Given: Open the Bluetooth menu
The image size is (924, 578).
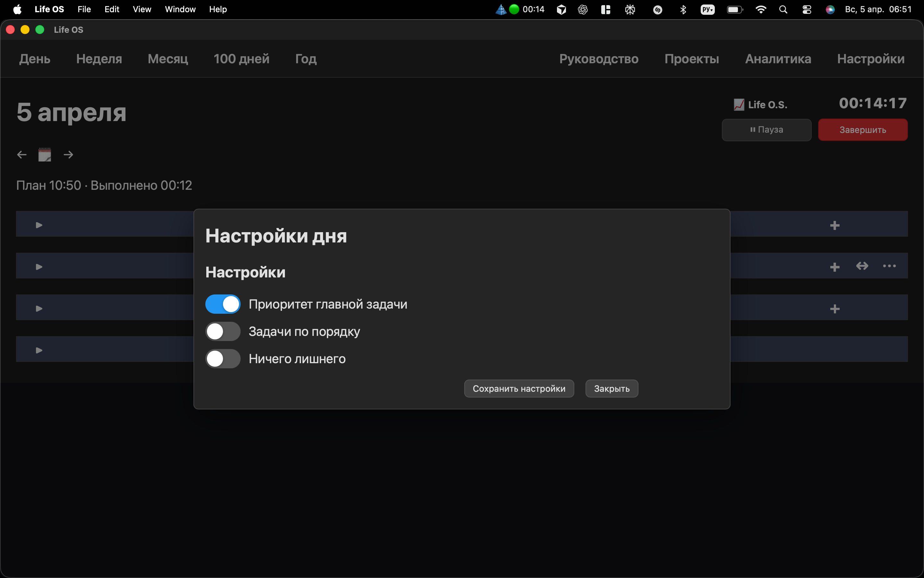Looking at the screenshot, I should click(x=683, y=10).
